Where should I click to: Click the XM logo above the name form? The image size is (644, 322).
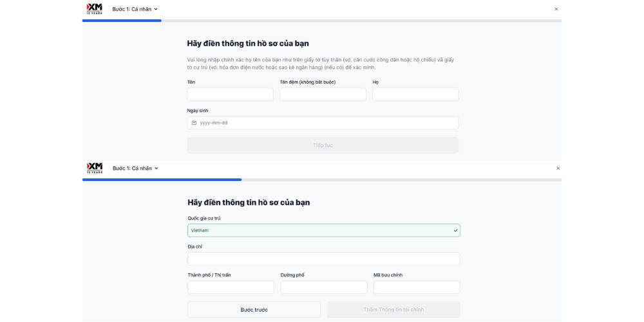94,8
